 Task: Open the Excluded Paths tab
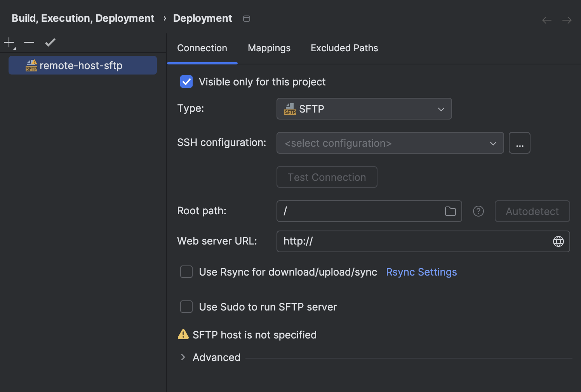click(x=344, y=48)
